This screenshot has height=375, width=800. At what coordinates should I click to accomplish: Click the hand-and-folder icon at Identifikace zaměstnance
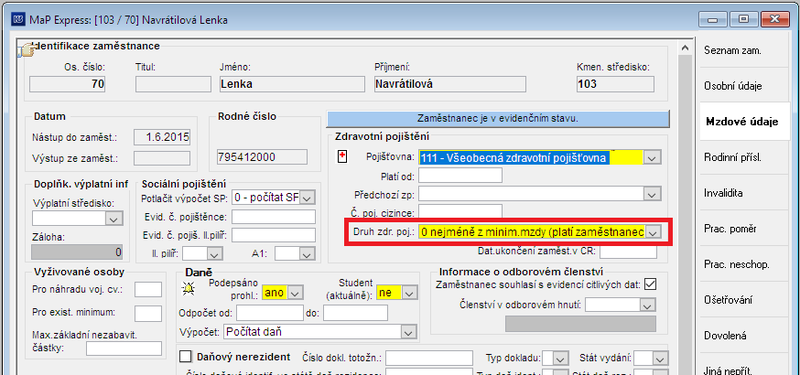(27, 51)
